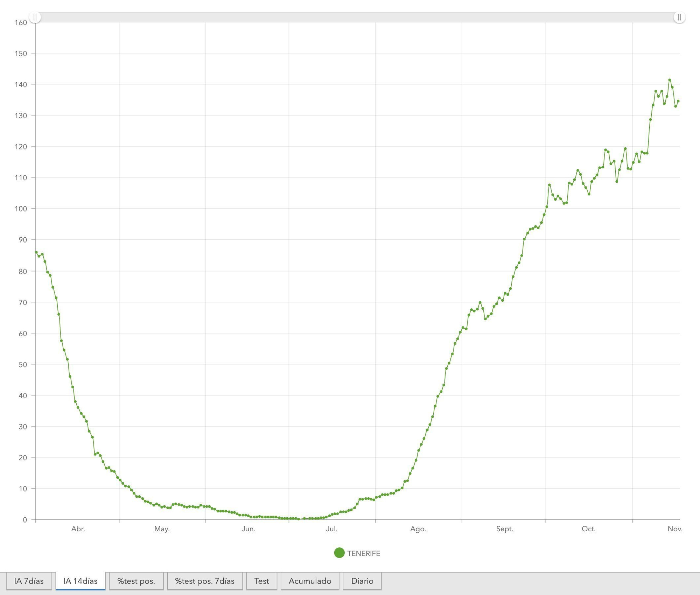This screenshot has width=700, height=595.
Task: Click the Abr. x-axis label
Action: click(x=78, y=529)
